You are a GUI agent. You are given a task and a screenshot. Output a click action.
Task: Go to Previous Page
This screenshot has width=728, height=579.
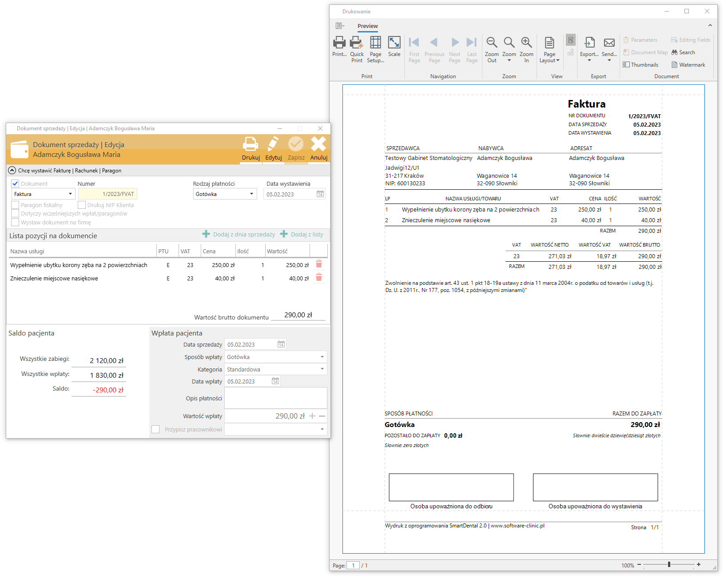click(x=434, y=49)
